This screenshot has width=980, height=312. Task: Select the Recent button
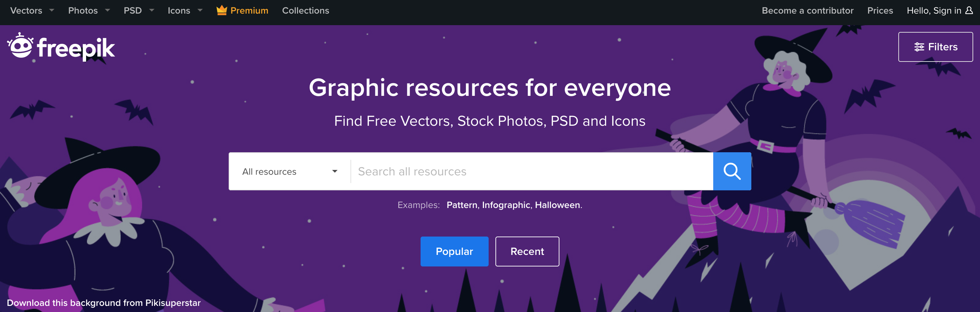click(x=527, y=252)
